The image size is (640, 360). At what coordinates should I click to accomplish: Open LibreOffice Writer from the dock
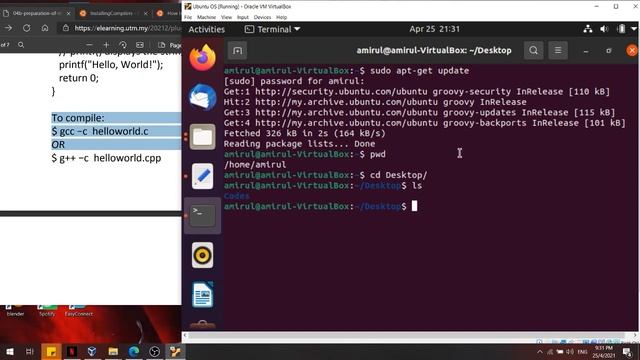coord(202,294)
